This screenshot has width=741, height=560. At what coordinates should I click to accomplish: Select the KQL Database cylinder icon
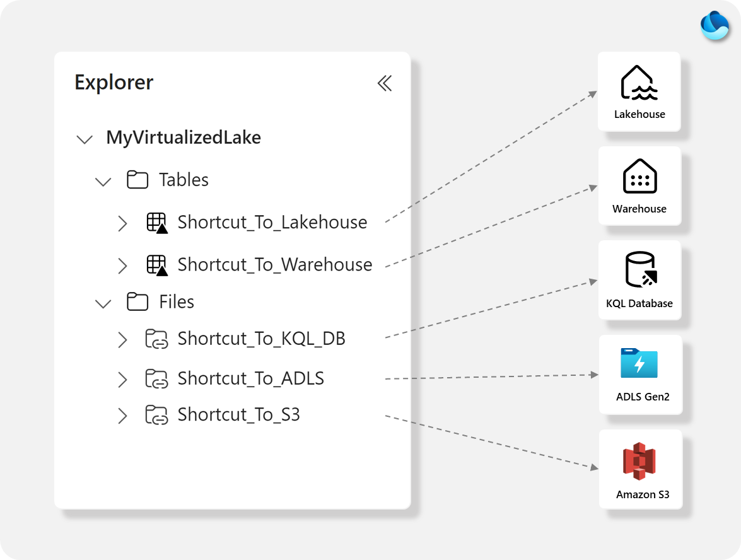[641, 269]
